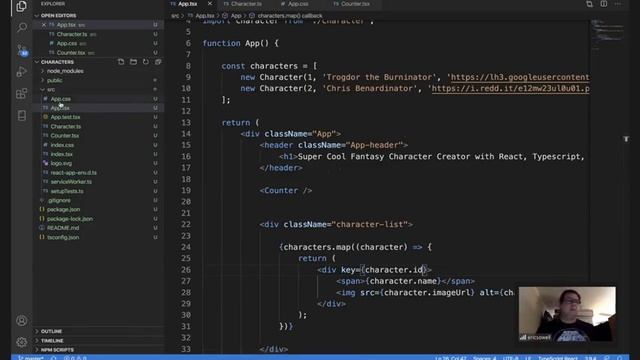The image size is (640, 360).
Task: Select the App.tsx editor tab
Action: pos(188,4)
